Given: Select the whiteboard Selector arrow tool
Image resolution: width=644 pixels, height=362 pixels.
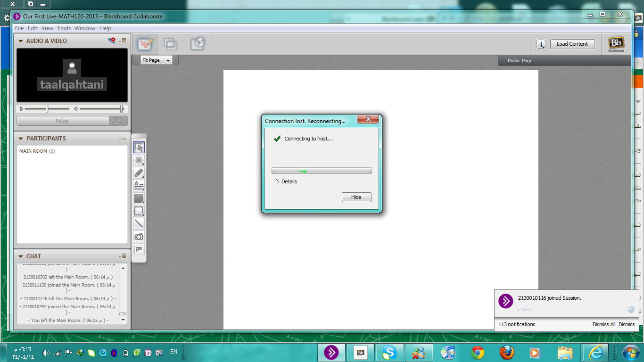Looking at the screenshot, I should pos(139,147).
